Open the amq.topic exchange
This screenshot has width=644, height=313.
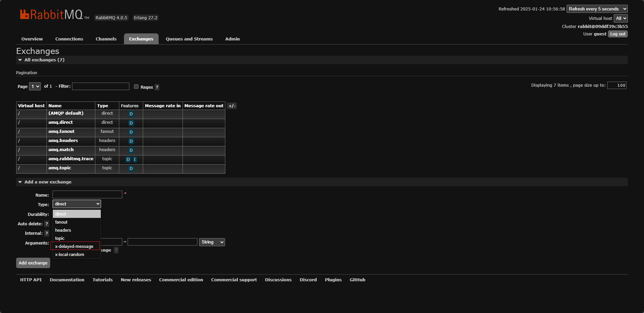(60, 168)
